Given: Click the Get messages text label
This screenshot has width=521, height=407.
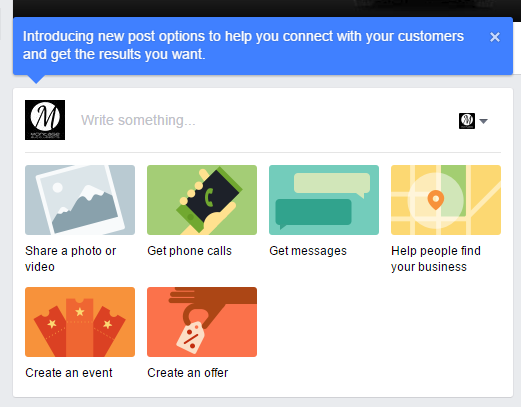Looking at the screenshot, I should coord(308,251).
